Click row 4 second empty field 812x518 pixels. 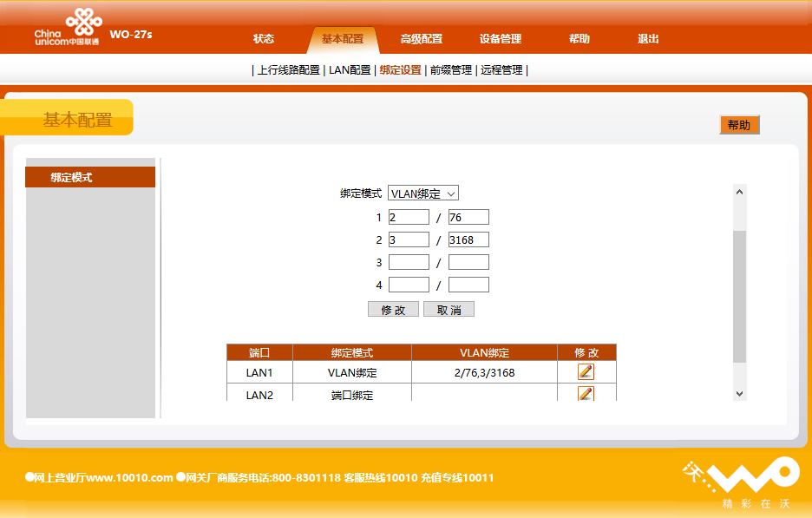[x=468, y=285]
